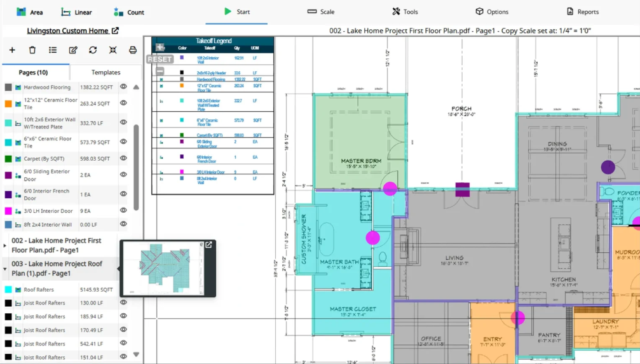Click Count type icon for 6/0 Sliding Exterior Door
640x364 pixels.
(x=18, y=175)
